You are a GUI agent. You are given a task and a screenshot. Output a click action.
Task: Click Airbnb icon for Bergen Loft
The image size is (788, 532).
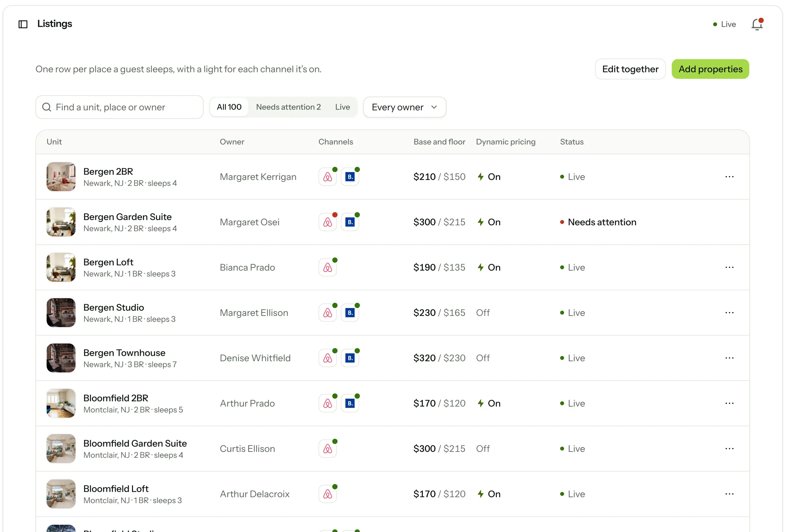coord(328,268)
